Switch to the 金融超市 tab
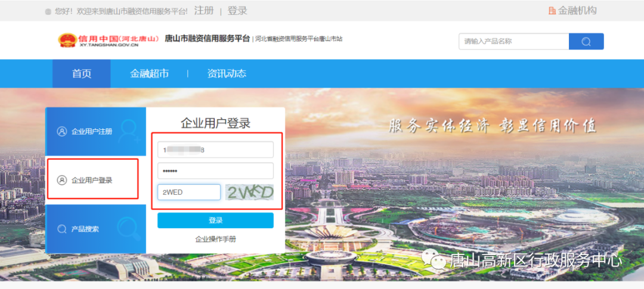 point(149,74)
